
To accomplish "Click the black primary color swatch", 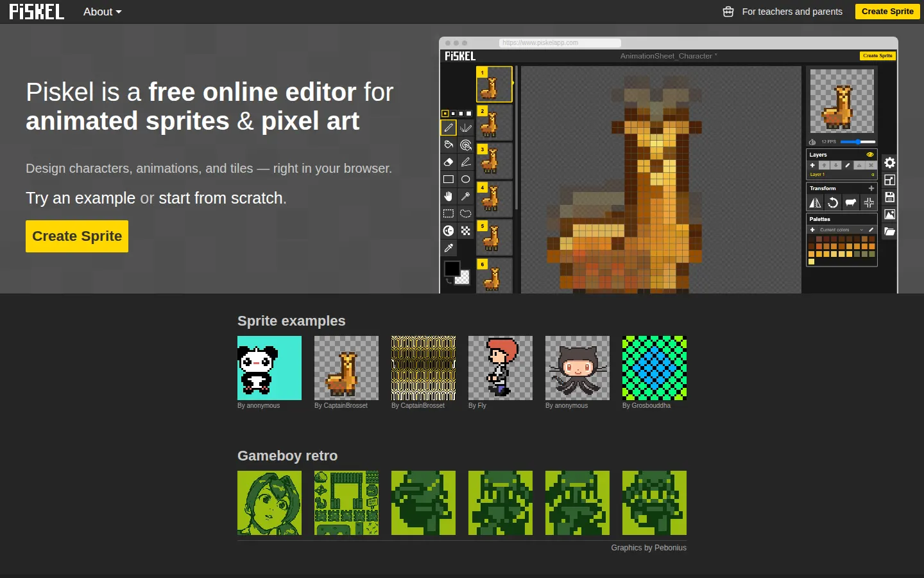I will coord(452,268).
